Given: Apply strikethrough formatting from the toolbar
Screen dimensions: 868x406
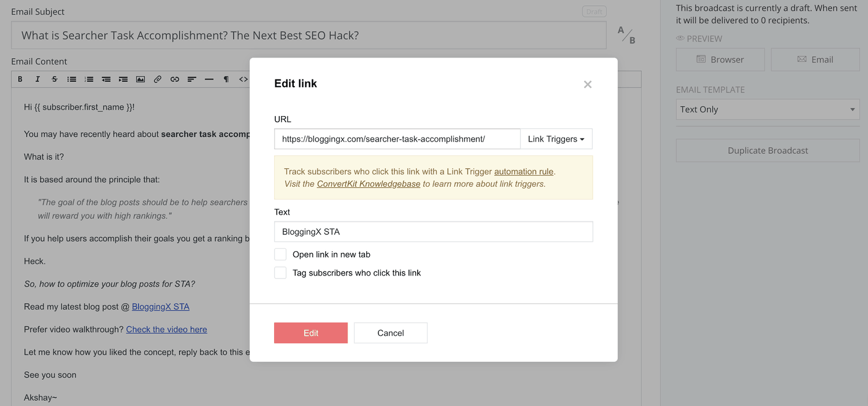Looking at the screenshot, I should coord(54,79).
